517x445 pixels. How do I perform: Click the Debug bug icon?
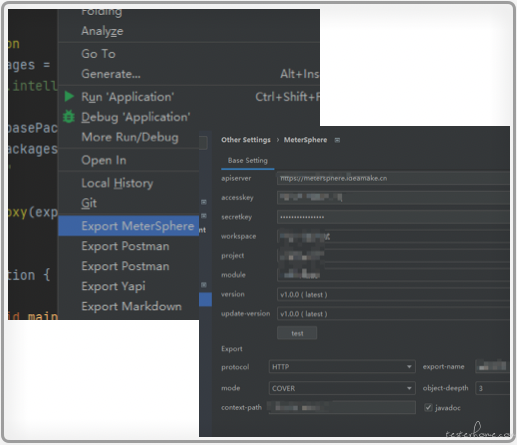[x=69, y=116]
